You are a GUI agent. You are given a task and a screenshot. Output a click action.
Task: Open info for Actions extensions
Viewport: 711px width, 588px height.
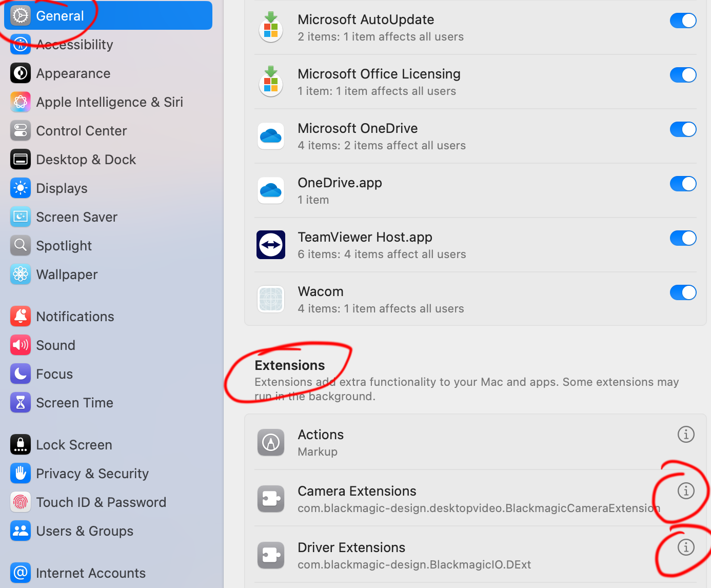pos(686,435)
